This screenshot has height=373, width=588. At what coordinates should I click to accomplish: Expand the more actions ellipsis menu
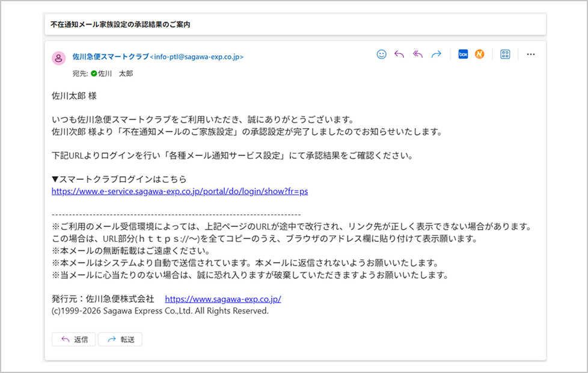tap(530, 54)
